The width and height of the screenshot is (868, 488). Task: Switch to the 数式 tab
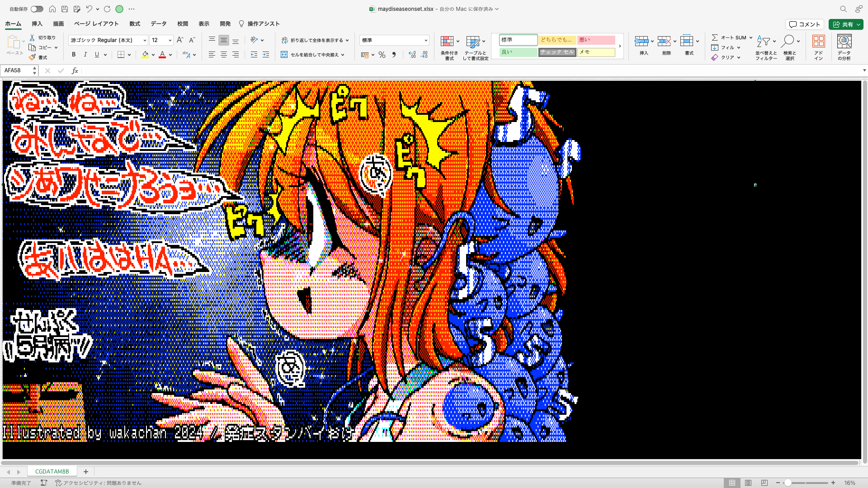tap(135, 24)
